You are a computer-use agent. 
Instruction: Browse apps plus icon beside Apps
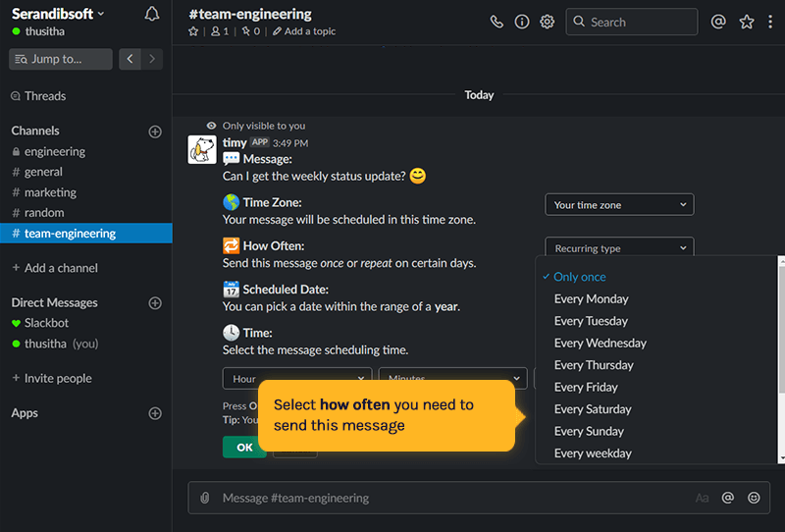(x=155, y=413)
